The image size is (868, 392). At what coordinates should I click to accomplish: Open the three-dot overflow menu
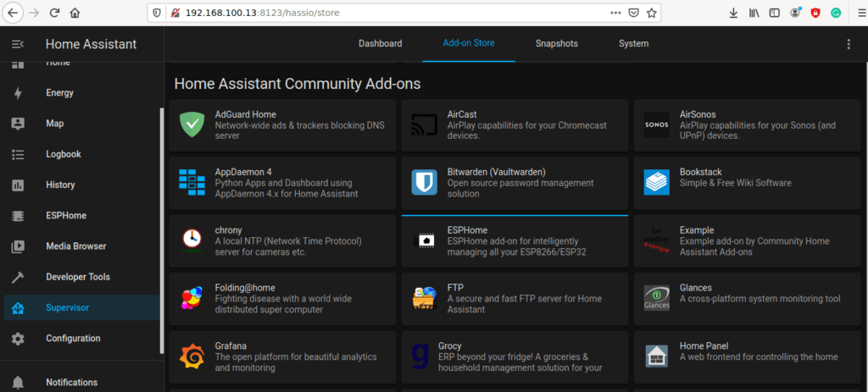[x=849, y=44]
